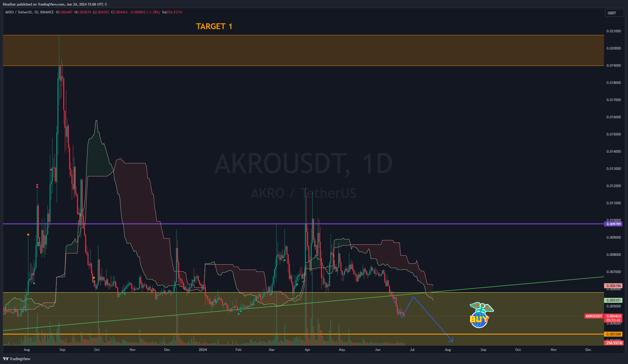
Task: Click the green 0.005351 price tag
Action: [613, 300]
